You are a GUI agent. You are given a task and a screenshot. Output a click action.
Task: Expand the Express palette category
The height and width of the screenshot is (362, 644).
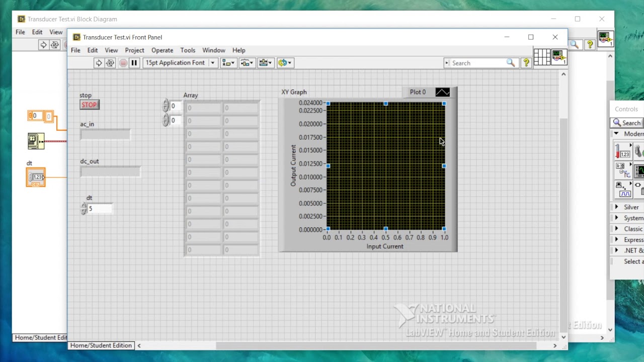[616, 240]
